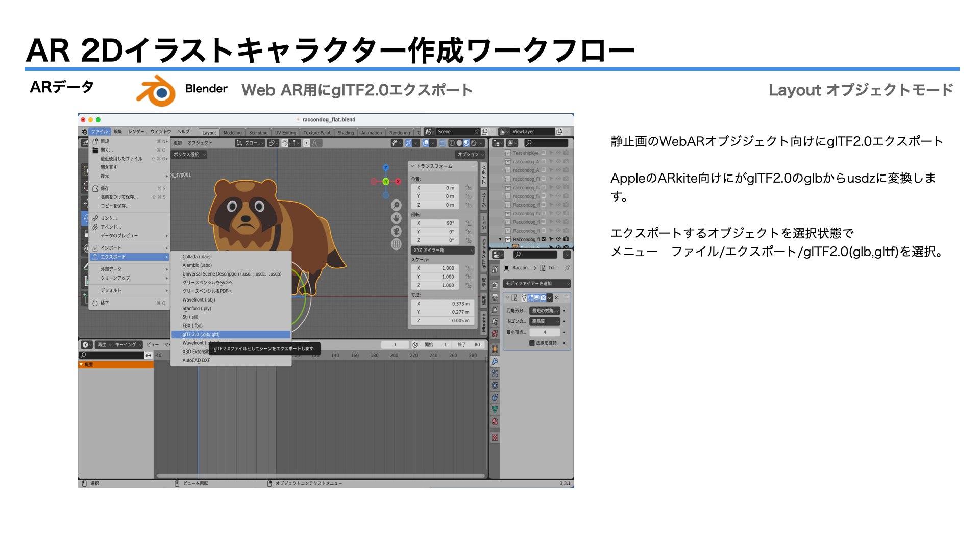Open 四角形分割 最短の対角 dropdown
980x551 pixels.
point(545,311)
